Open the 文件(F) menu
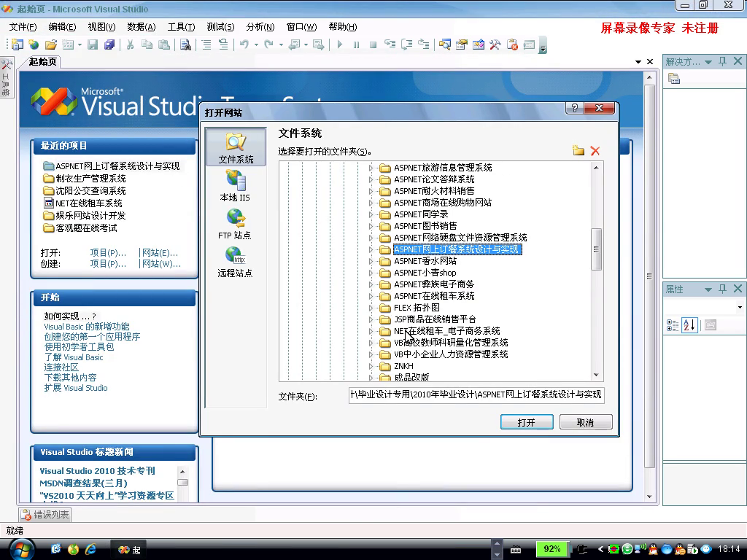 23,27
